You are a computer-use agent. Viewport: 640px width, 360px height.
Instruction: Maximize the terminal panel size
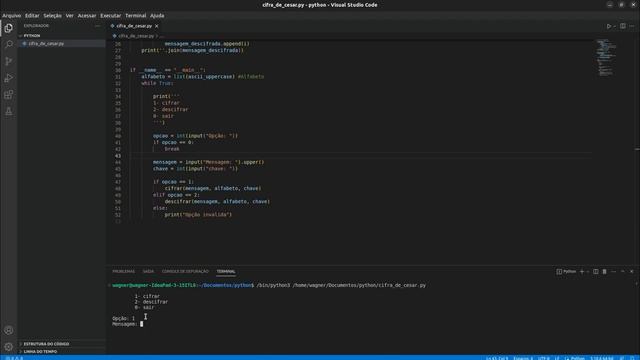(622, 271)
